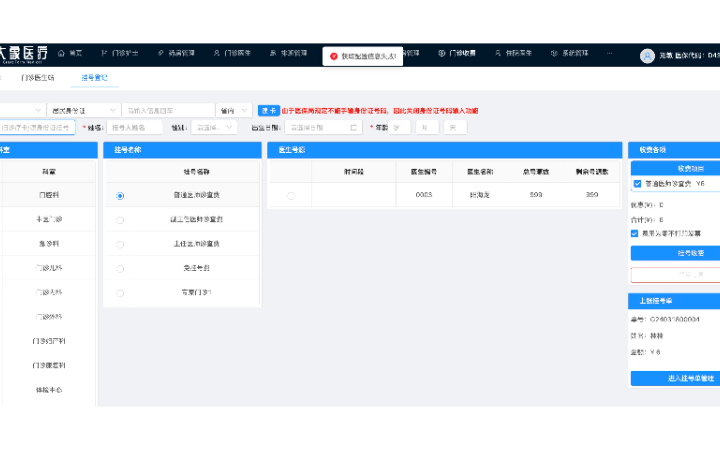Click the user avatar icon at top right

tap(647, 56)
